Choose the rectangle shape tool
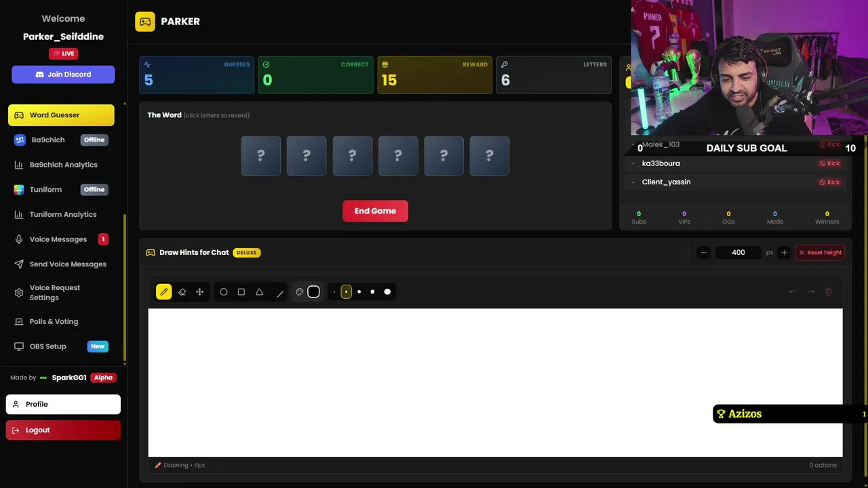868x488 pixels. pyautogui.click(x=241, y=292)
